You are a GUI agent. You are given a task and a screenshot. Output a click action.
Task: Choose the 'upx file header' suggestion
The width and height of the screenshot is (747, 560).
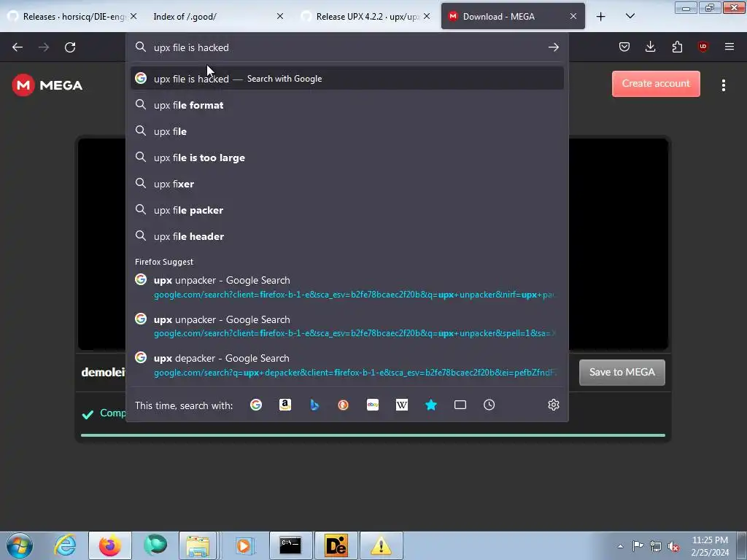pyautogui.click(x=347, y=236)
